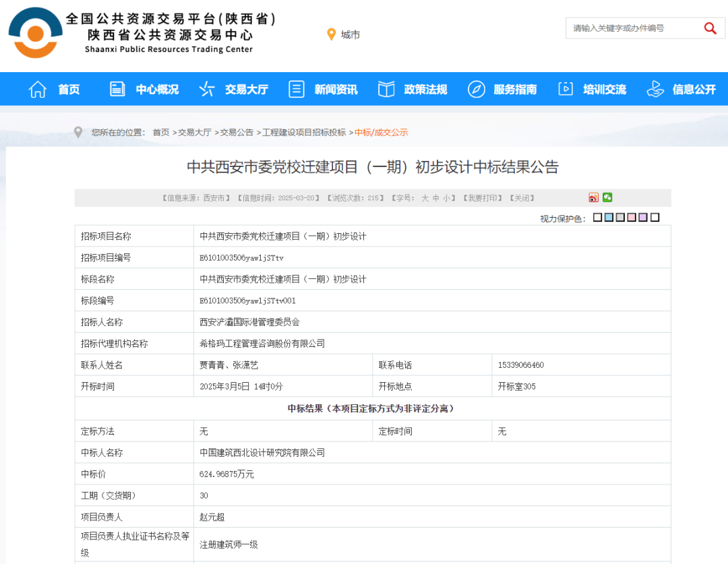Click bid opening location 开标室305
Image resolution: width=728 pixels, height=564 pixels.
[x=517, y=386]
